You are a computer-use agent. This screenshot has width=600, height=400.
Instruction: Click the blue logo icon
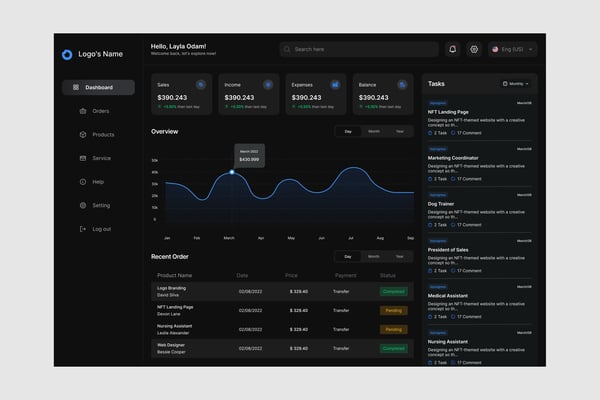pyautogui.click(x=67, y=55)
